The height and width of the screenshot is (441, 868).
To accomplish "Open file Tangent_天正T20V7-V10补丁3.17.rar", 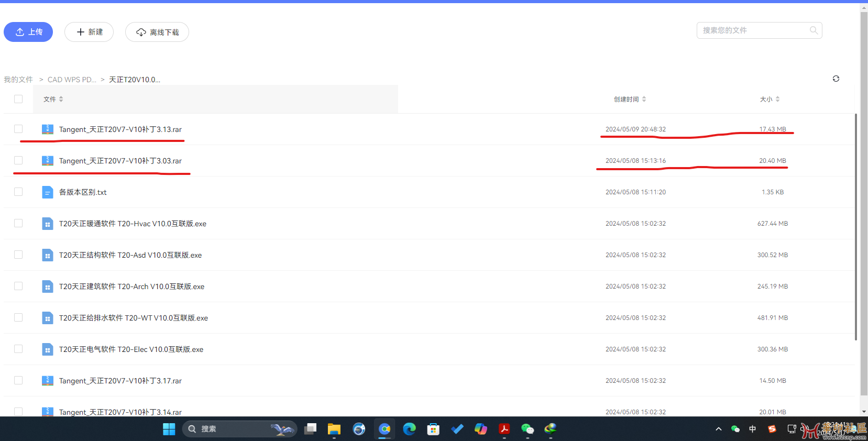I will pos(120,381).
